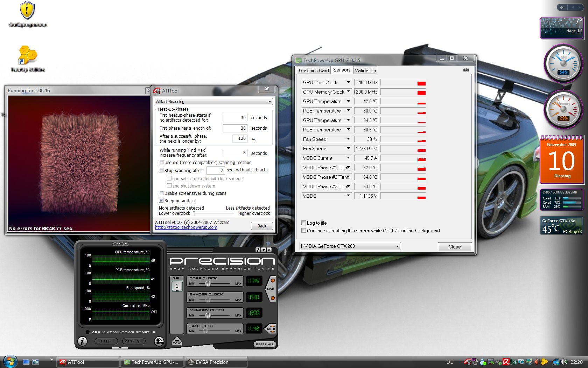Click the 'First phase has a length of' field
588x368 pixels.
pyautogui.click(x=235, y=128)
